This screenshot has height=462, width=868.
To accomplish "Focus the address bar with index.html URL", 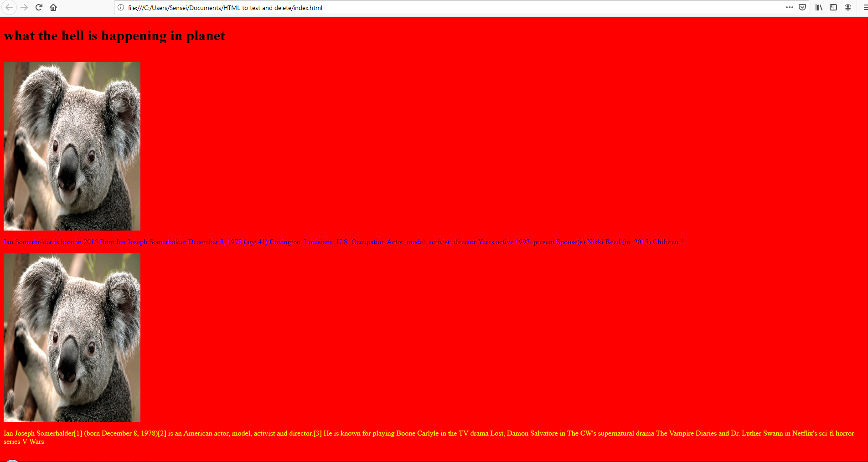I will [410, 8].
